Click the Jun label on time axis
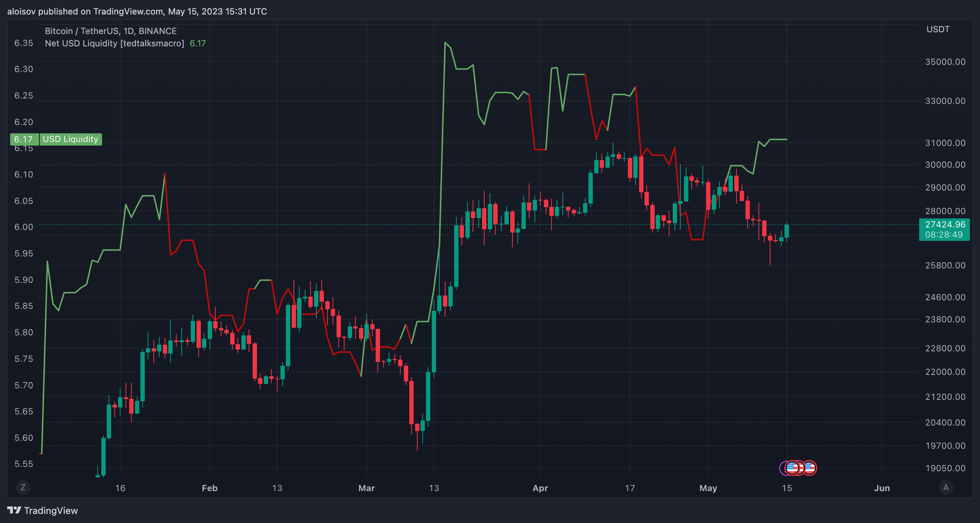 [x=882, y=488]
